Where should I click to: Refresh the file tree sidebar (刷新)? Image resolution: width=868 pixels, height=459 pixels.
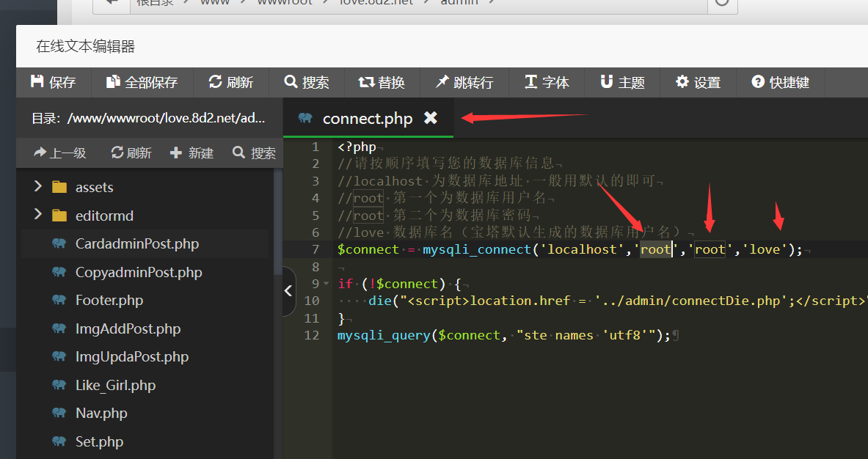click(131, 153)
